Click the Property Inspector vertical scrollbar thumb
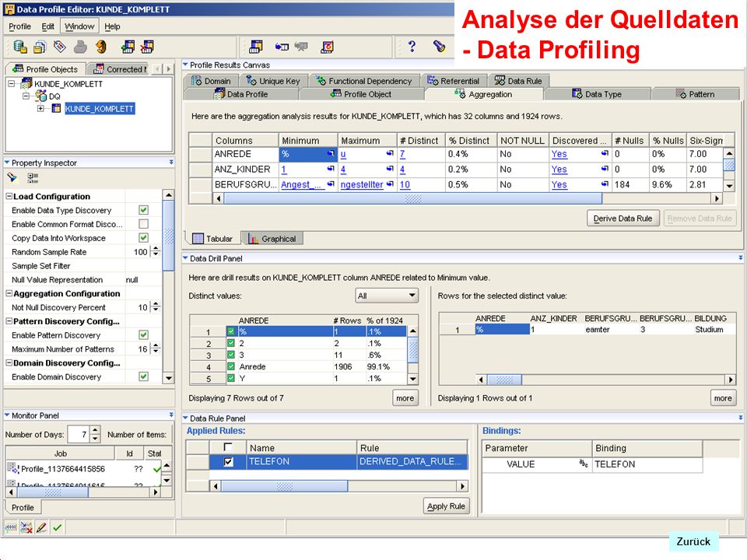Viewport: 747px width, 560px height. (x=169, y=236)
